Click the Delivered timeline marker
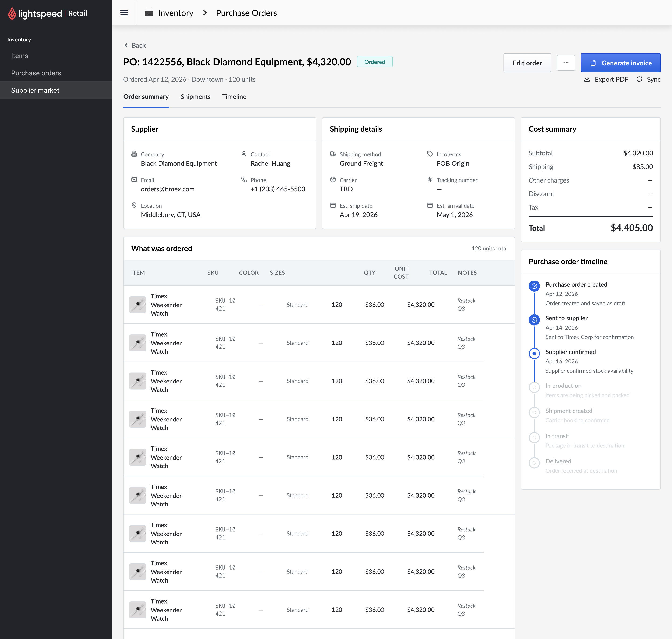672x639 pixels. (x=534, y=463)
